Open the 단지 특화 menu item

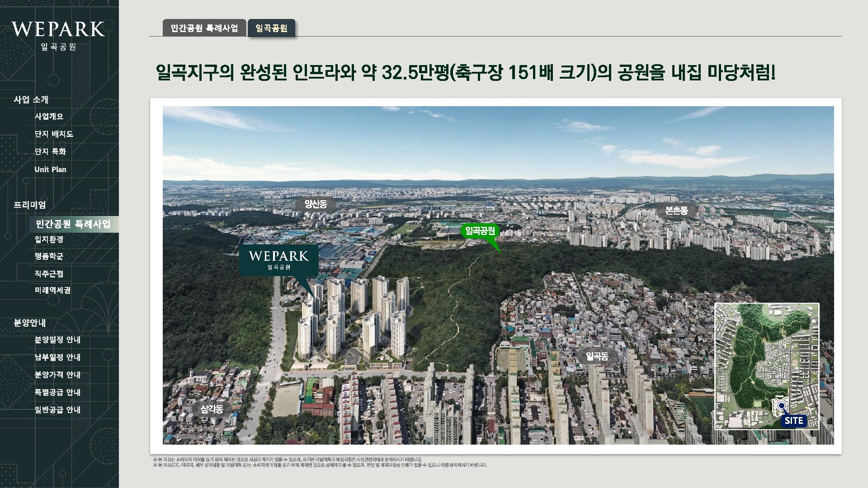click(50, 151)
